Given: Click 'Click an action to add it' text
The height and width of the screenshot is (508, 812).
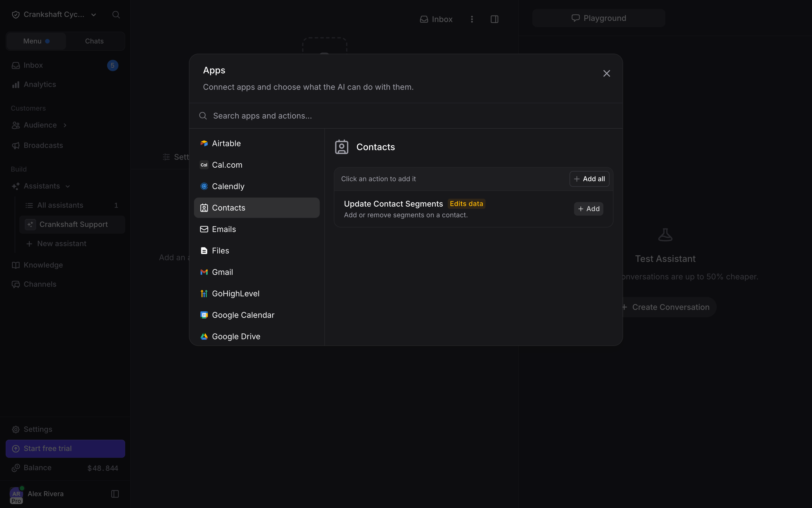Looking at the screenshot, I should pos(378,179).
